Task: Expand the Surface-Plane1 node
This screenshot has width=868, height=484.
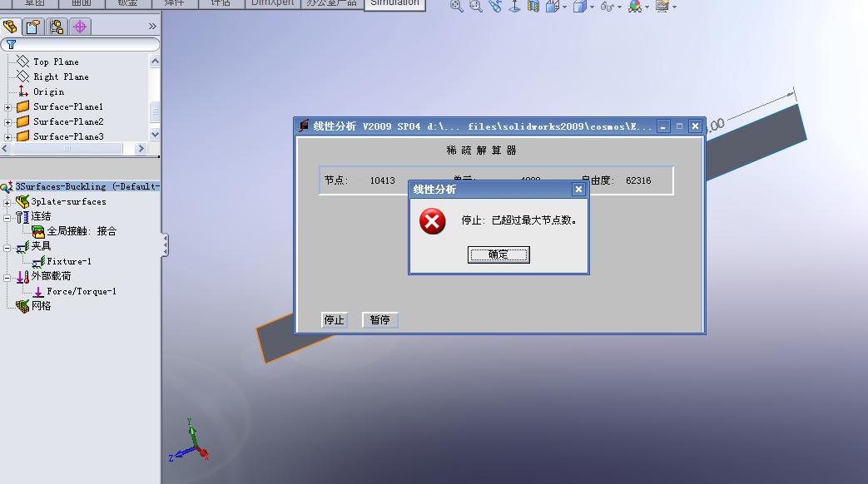Action: click(7, 107)
